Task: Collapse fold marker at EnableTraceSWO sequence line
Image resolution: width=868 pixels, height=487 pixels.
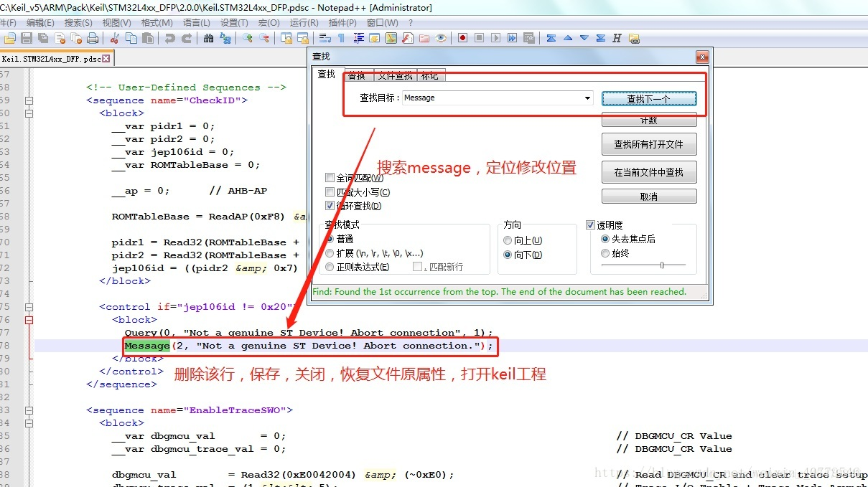Action: coord(29,410)
